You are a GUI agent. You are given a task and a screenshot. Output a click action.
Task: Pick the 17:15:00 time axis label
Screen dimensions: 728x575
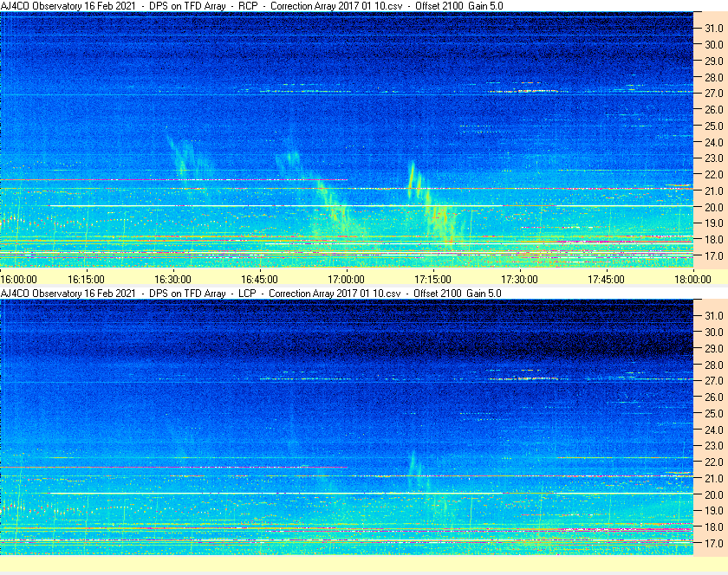tap(432, 280)
